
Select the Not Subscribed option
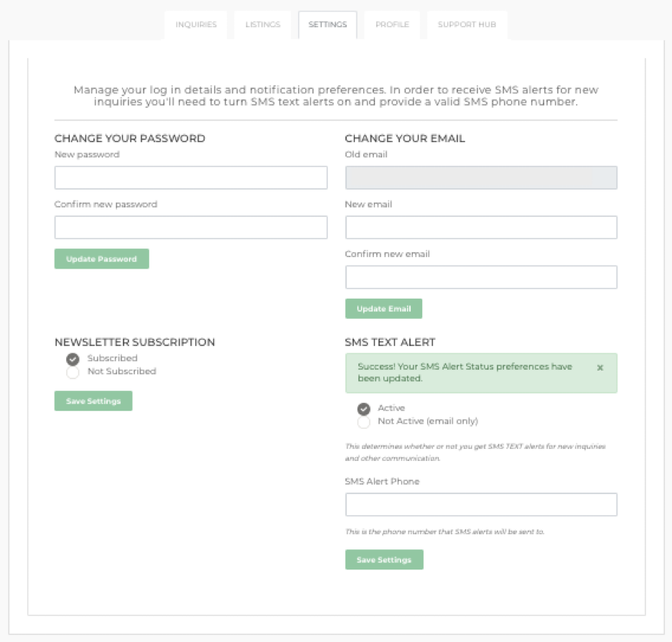[71, 372]
